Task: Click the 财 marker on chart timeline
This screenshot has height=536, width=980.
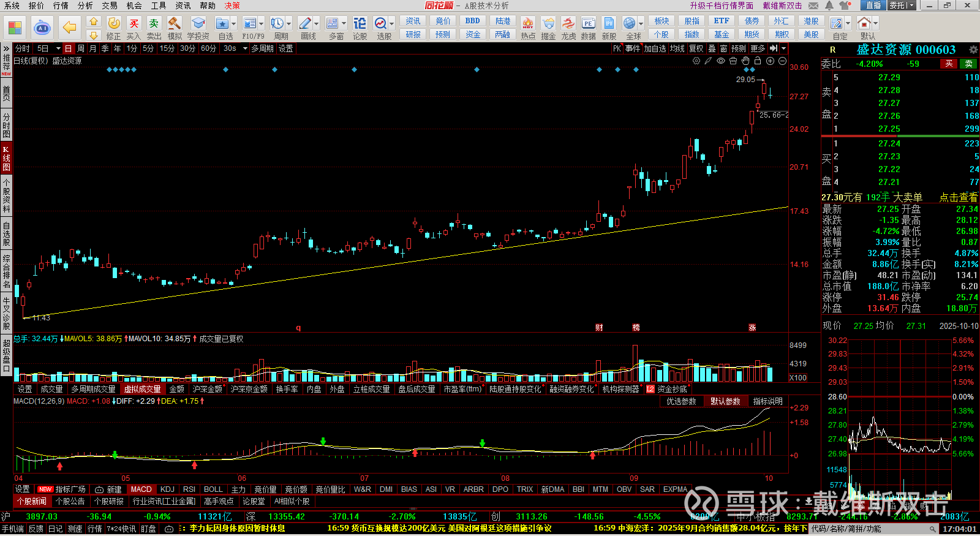Action: (599, 328)
